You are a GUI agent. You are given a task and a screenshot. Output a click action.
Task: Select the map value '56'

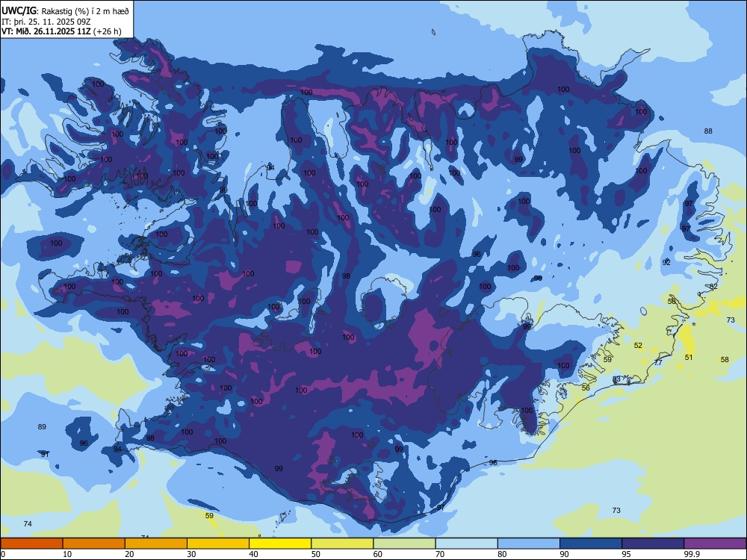[x=586, y=388]
